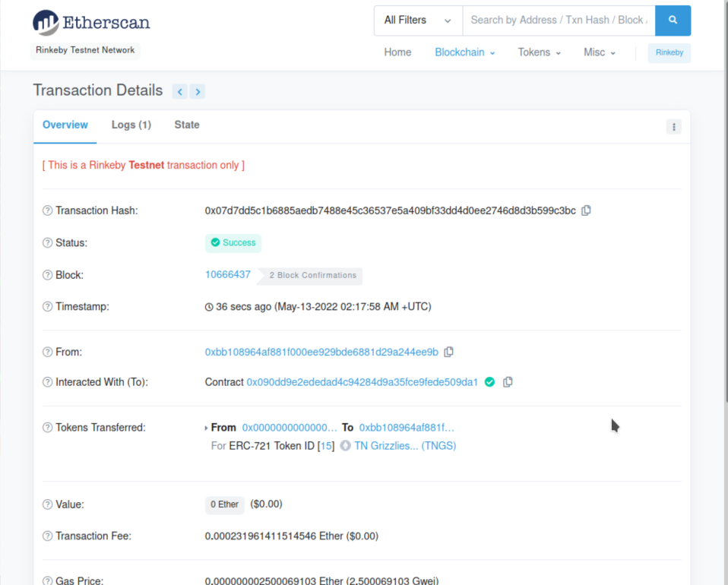728x585 pixels.
Task: Click help icon beside Gas Price
Action: click(47, 580)
